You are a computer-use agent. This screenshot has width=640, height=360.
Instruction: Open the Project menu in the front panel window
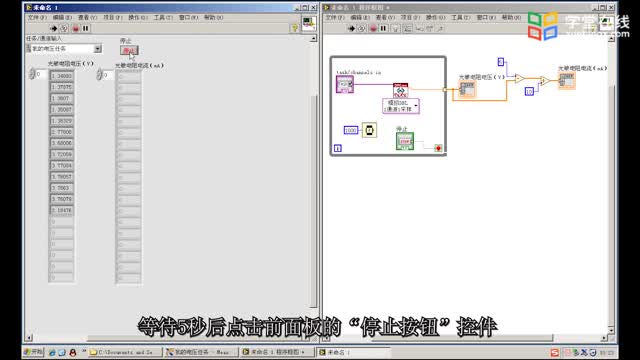112,18
